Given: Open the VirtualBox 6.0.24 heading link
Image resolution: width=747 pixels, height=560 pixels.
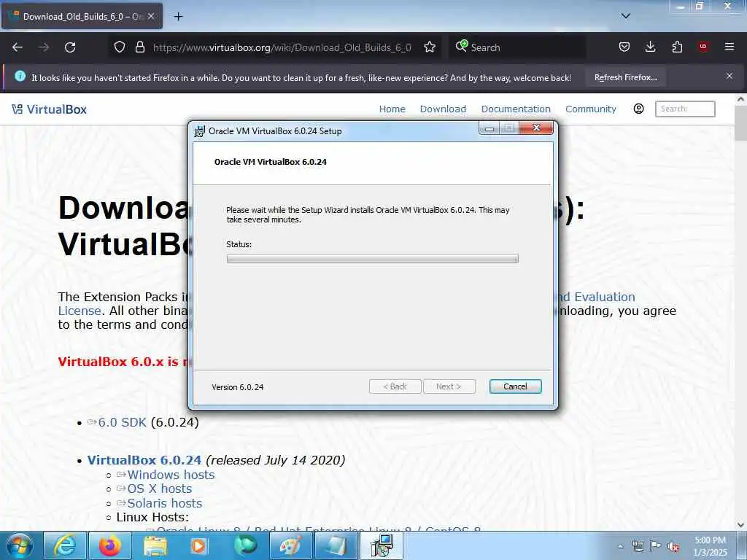Looking at the screenshot, I should click(x=144, y=460).
